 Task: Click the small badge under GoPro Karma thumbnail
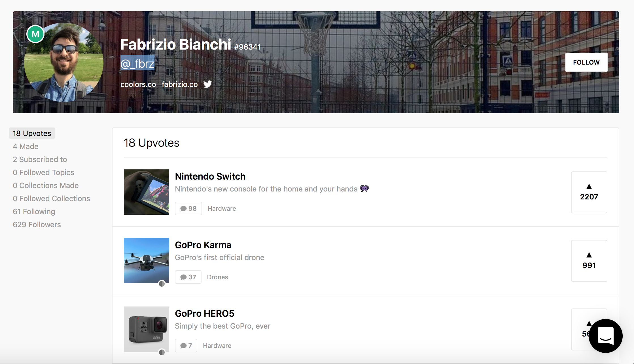click(162, 284)
